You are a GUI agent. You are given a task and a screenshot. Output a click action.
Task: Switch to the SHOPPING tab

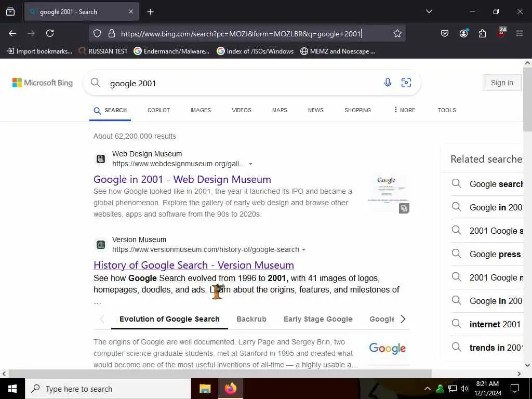click(x=357, y=110)
